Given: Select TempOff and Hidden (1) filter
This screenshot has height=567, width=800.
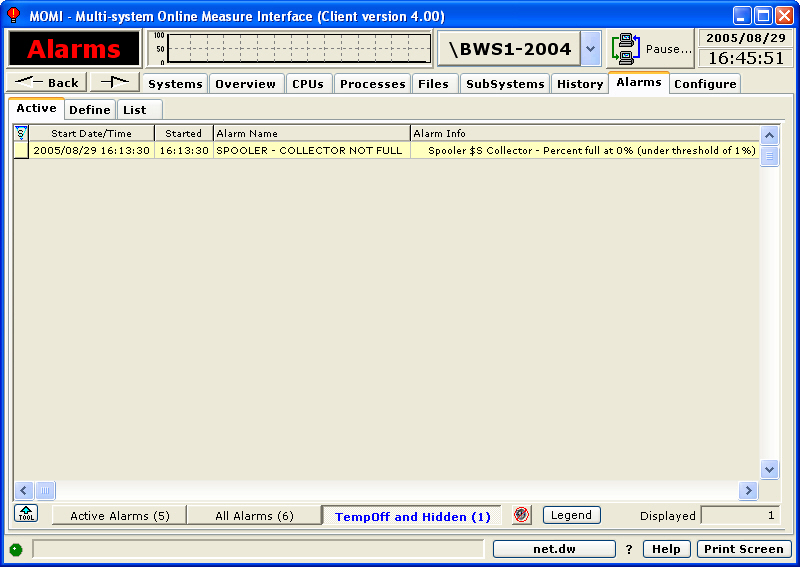Looking at the screenshot, I should point(412,517).
